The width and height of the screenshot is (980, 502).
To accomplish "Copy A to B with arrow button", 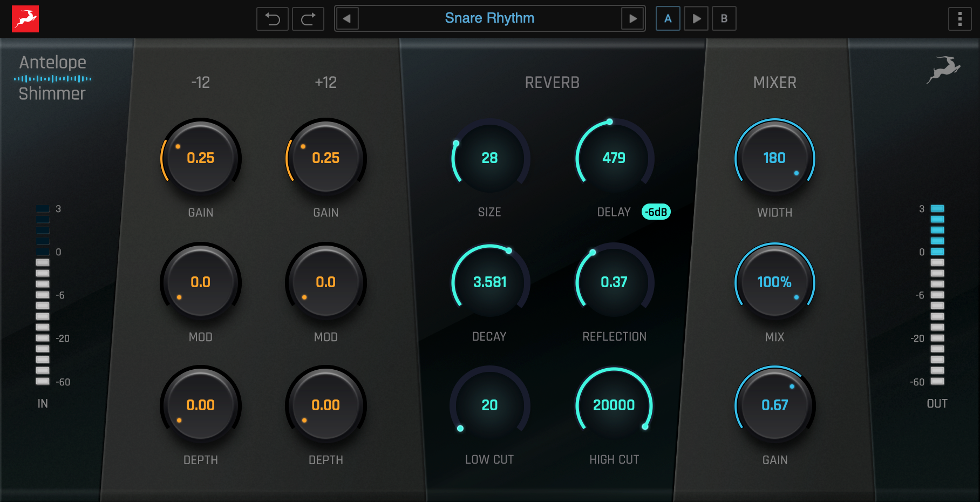I will click(696, 19).
